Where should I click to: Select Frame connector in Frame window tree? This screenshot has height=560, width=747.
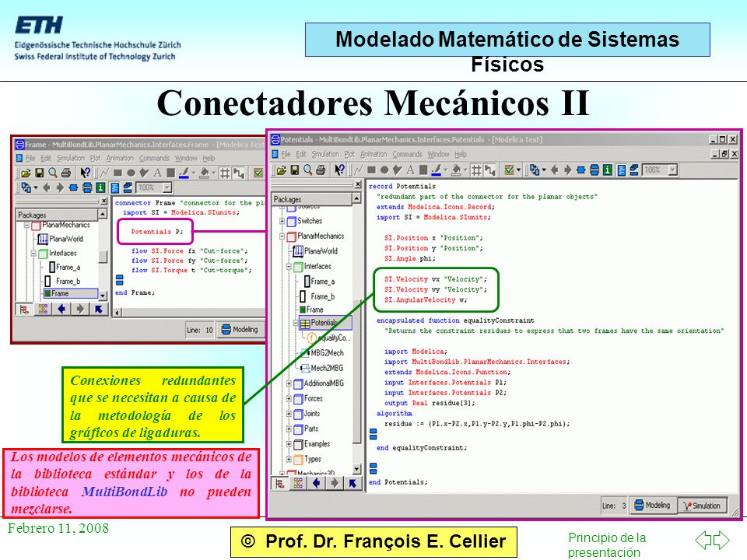coord(71,293)
